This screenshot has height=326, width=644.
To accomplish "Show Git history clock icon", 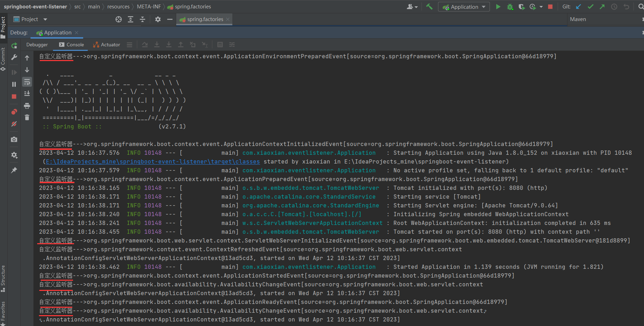I will [x=614, y=7].
